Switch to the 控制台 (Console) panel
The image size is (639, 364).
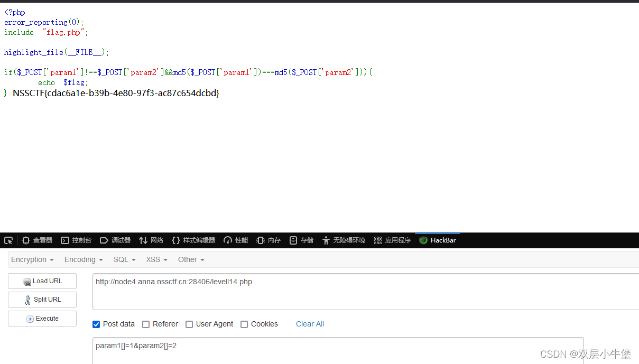click(76, 240)
